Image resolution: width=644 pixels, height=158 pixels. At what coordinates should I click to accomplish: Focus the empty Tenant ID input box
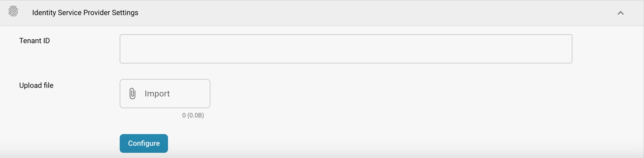(x=346, y=49)
